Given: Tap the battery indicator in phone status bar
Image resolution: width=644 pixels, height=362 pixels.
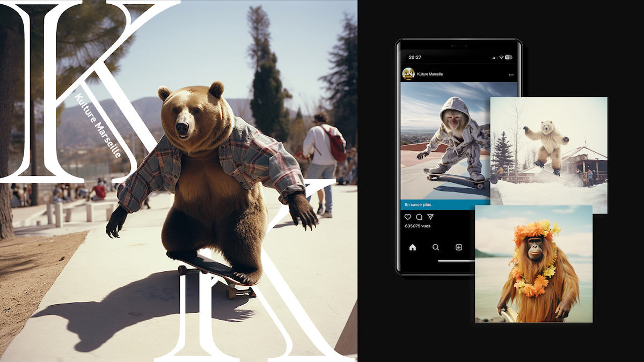Looking at the screenshot, I should (509, 57).
